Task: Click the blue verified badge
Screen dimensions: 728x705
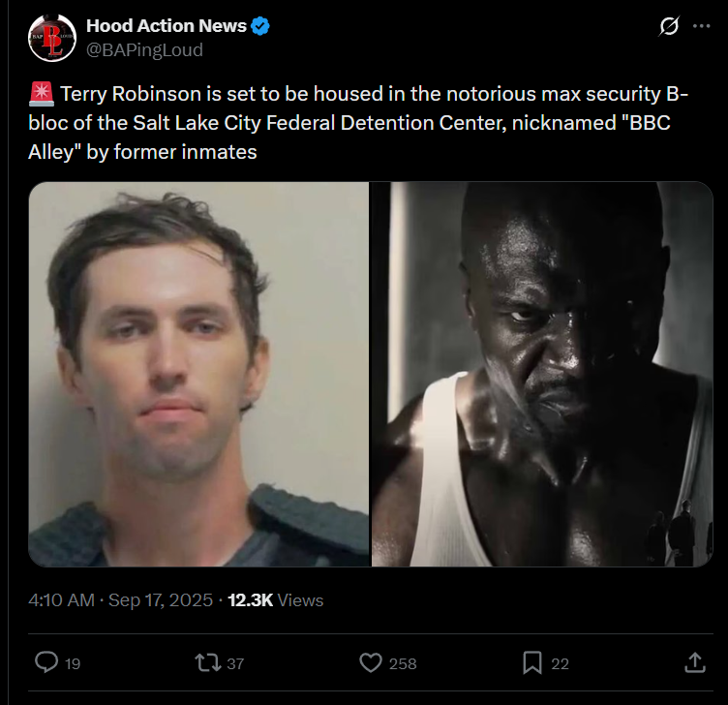Action: (x=261, y=26)
